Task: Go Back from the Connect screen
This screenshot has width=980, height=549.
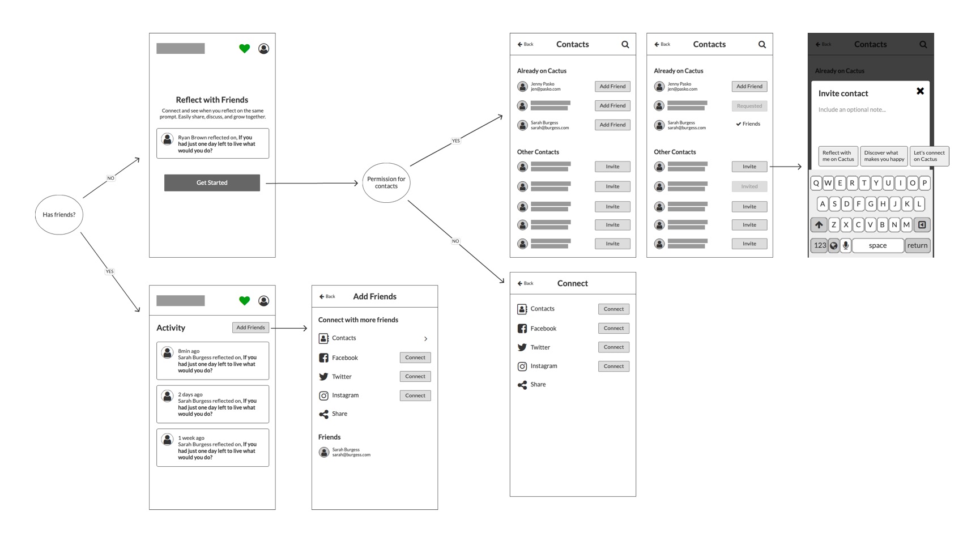Action: (525, 283)
